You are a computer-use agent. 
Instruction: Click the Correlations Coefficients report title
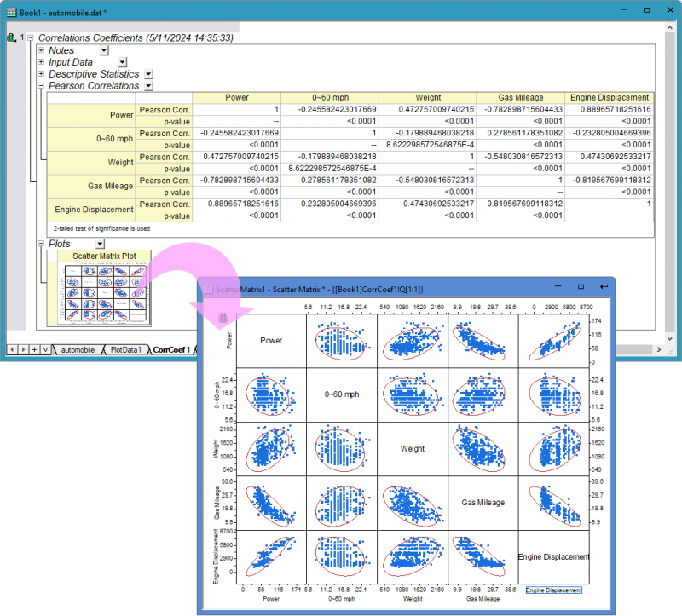(x=136, y=37)
